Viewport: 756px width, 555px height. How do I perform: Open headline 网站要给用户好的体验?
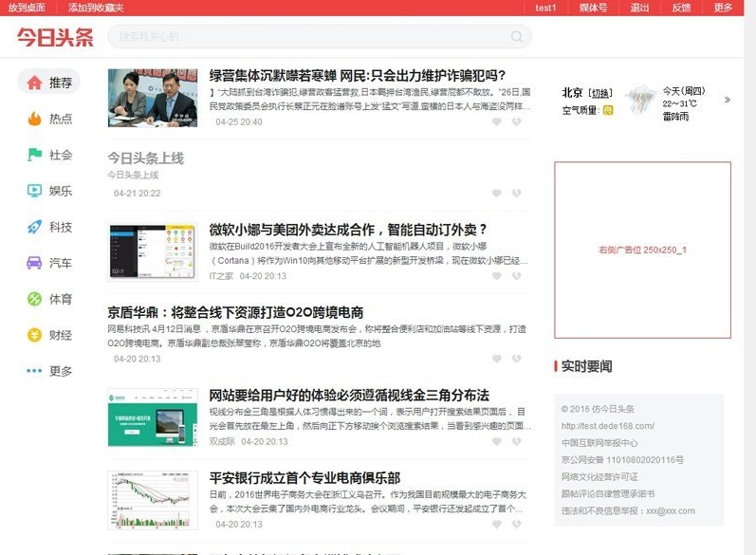pos(349,396)
